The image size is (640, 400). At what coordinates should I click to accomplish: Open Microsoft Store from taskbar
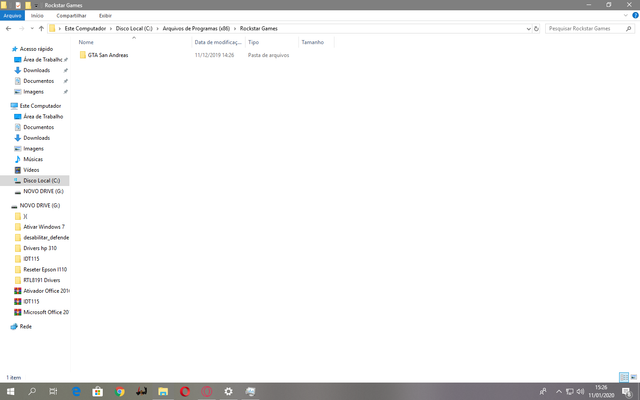coord(98,392)
